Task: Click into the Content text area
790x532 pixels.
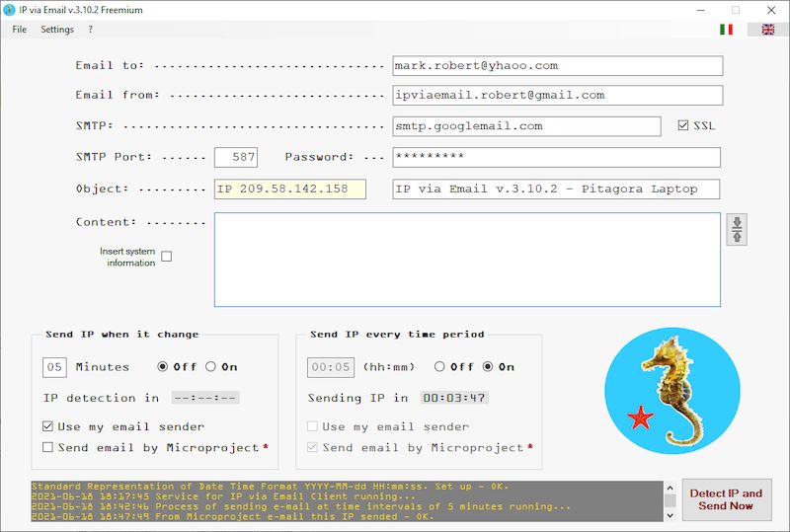Action: click(467, 260)
